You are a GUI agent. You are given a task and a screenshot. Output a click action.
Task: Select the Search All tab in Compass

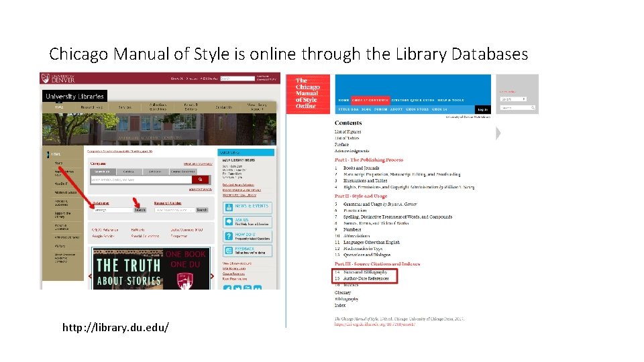point(103,172)
